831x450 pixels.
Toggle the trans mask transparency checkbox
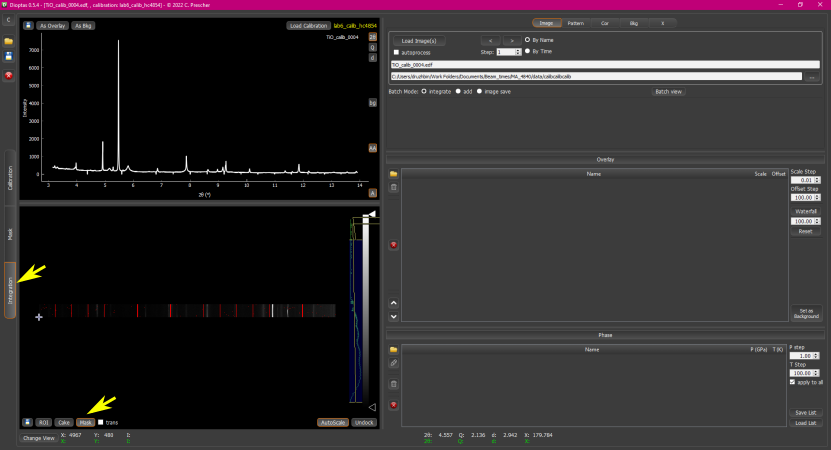[x=101, y=422]
